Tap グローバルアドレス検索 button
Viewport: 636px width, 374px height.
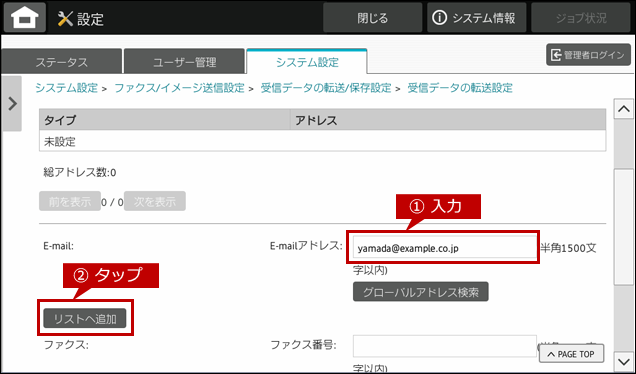pos(421,292)
